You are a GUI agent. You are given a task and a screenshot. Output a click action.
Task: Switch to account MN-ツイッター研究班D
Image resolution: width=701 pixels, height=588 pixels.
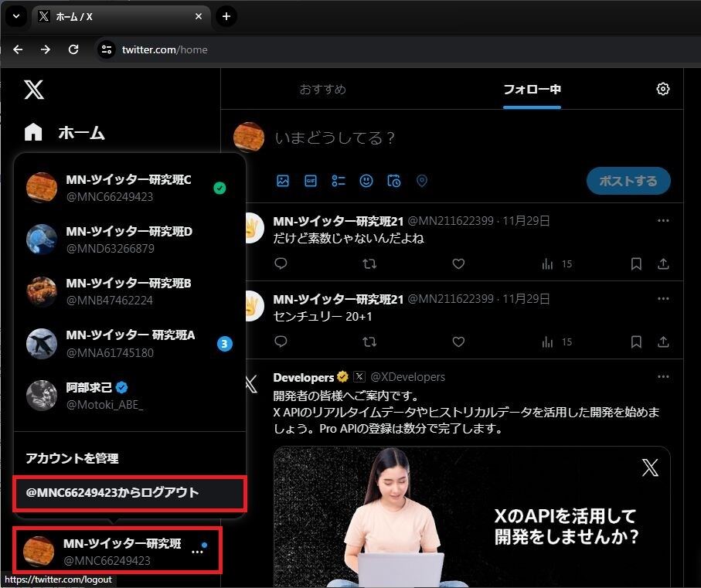click(x=130, y=240)
